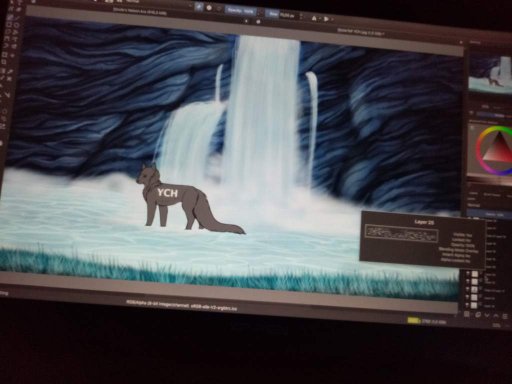
Task: Click the move layer down arrow
Action: 487,315
